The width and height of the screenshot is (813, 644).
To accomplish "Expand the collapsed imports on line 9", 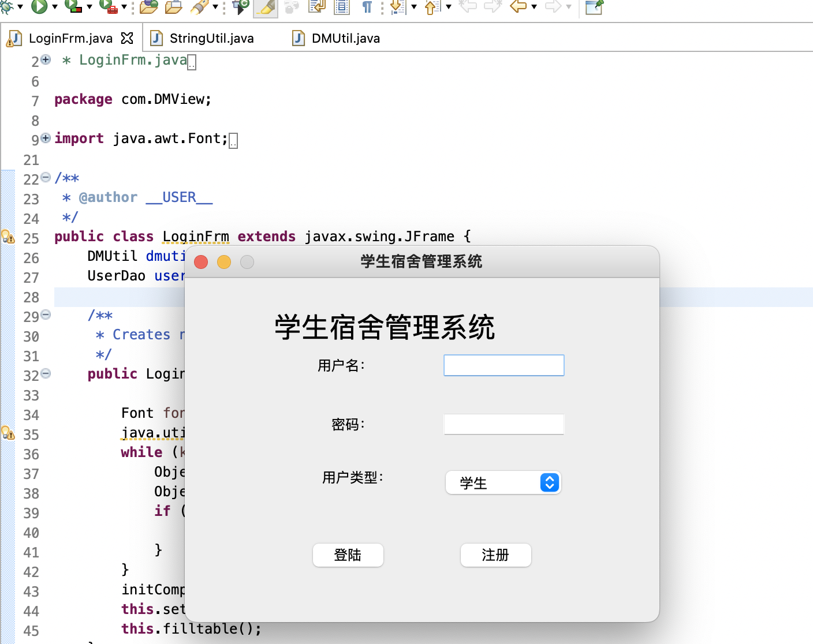I will pos(45,138).
